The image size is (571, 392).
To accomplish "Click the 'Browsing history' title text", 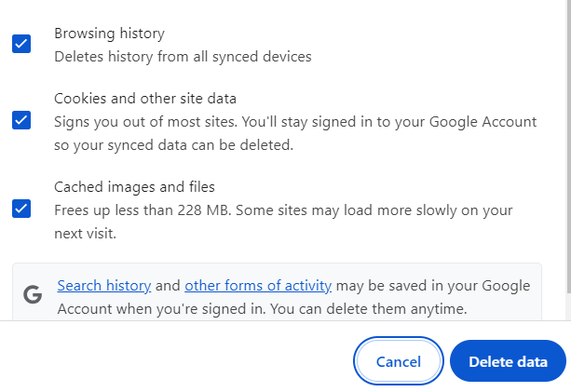I will (x=109, y=34).
